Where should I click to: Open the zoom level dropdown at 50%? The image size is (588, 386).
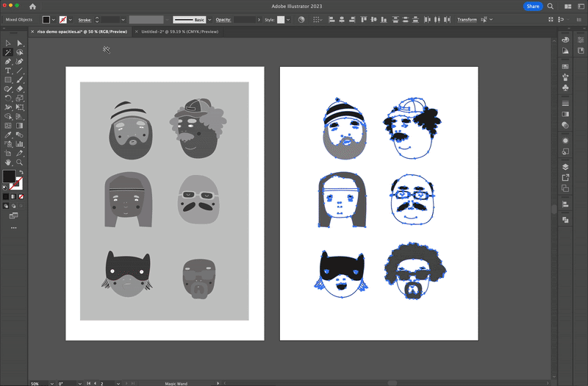[51, 383]
